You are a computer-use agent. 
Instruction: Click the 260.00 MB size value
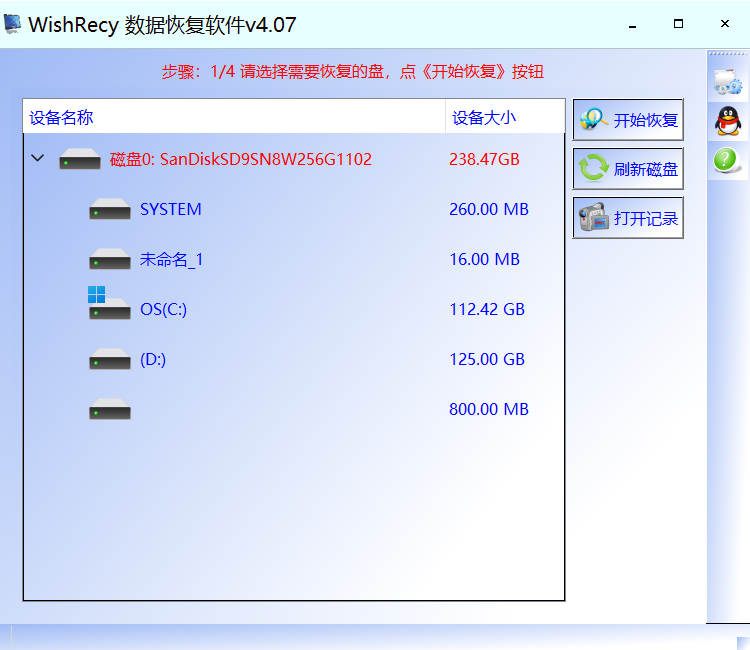489,209
